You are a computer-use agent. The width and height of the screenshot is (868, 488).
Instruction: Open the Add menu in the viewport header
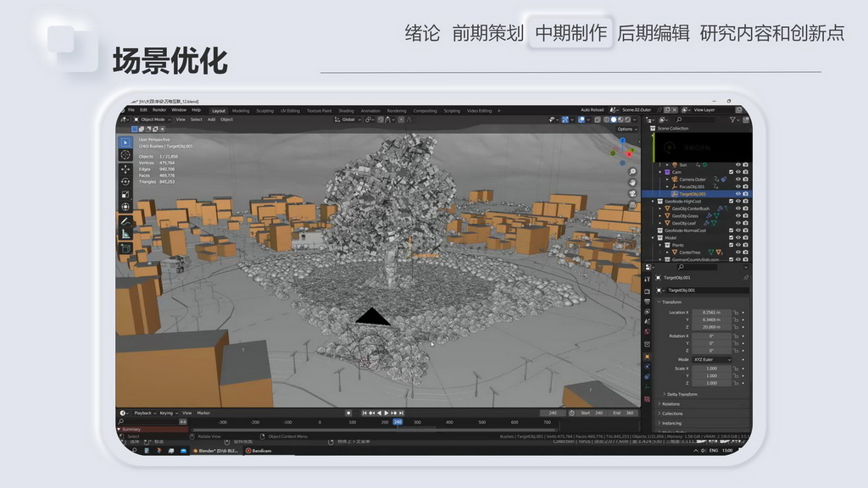pyautogui.click(x=211, y=119)
